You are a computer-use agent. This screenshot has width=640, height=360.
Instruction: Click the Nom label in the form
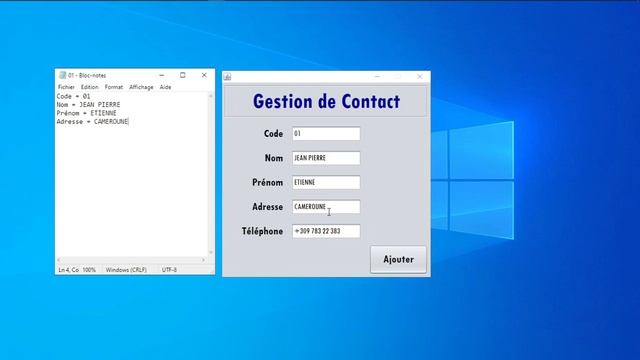[274, 158]
